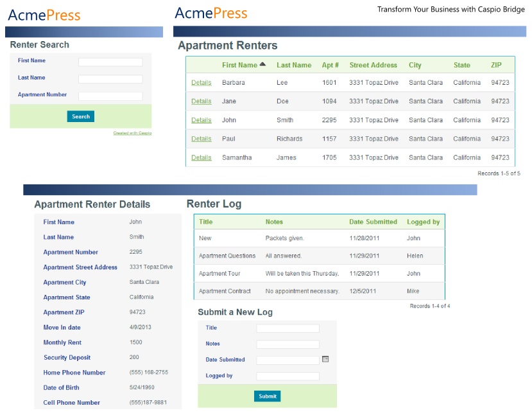Sort renters by Apt # column header
This screenshot has height=415, width=532.
click(x=330, y=65)
